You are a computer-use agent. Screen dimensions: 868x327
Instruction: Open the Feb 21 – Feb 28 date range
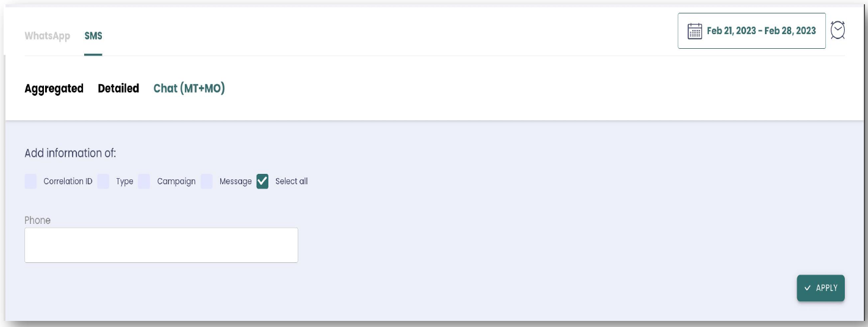click(x=761, y=31)
